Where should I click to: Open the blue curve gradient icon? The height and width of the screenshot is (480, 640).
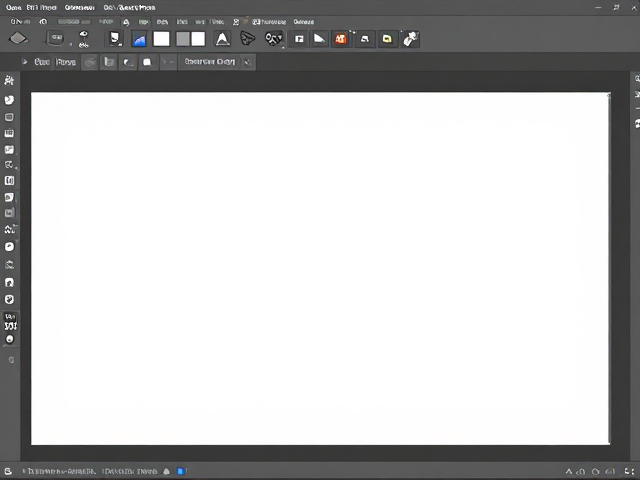[x=139, y=39]
